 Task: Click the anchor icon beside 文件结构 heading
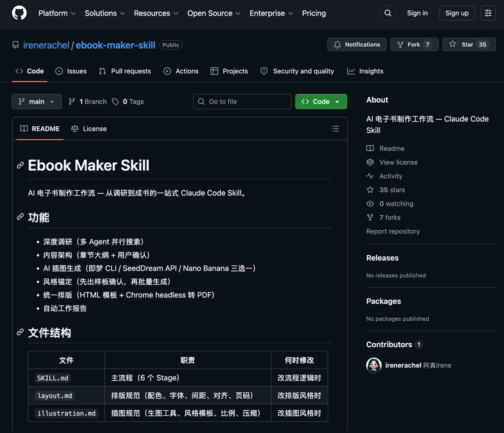tap(21, 332)
